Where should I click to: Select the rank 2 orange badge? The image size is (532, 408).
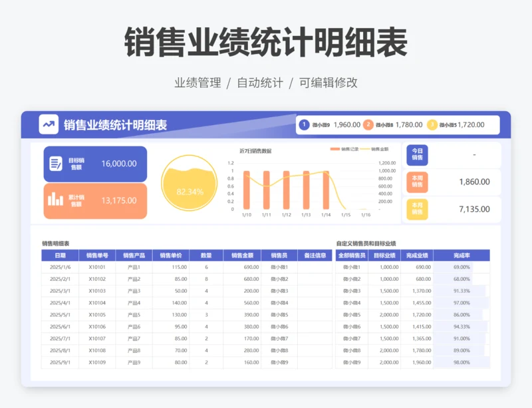(x=368, y=124)
